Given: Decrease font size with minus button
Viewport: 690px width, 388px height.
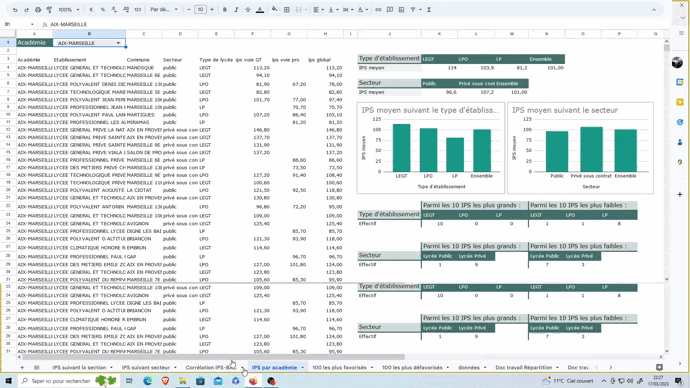Looking at the screenshot, I should point(189,10).
